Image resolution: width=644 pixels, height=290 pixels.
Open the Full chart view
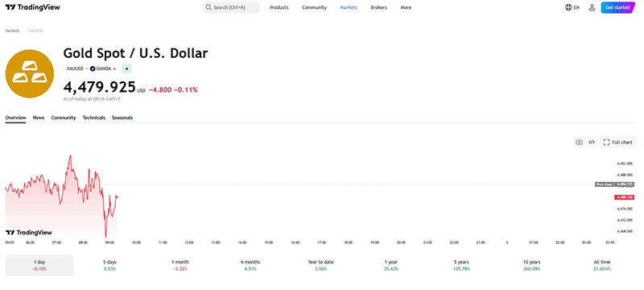618,142
